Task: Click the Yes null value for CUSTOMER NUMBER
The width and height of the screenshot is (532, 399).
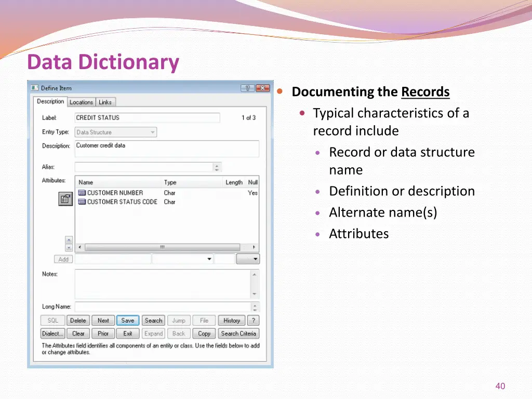Action: [x=252, y=193]
